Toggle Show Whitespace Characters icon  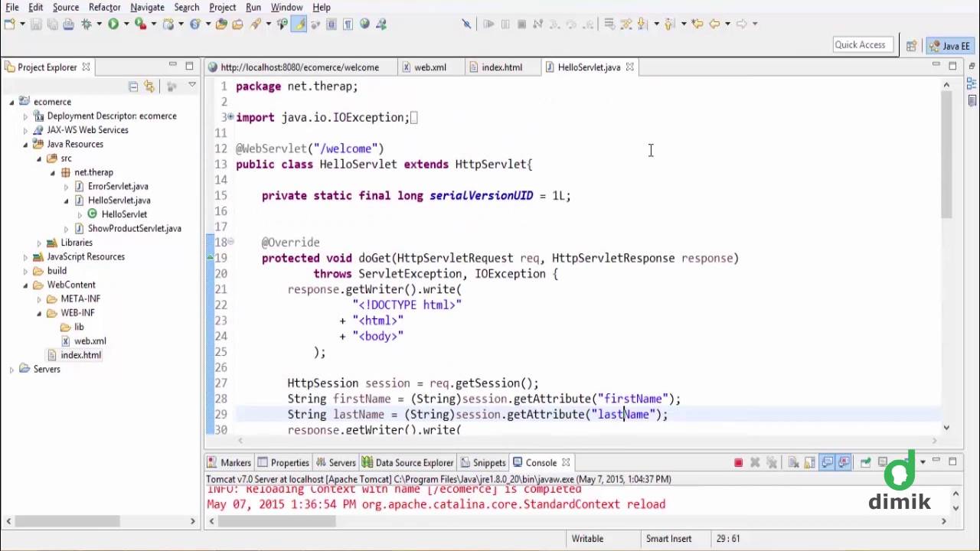click(348, 24)
